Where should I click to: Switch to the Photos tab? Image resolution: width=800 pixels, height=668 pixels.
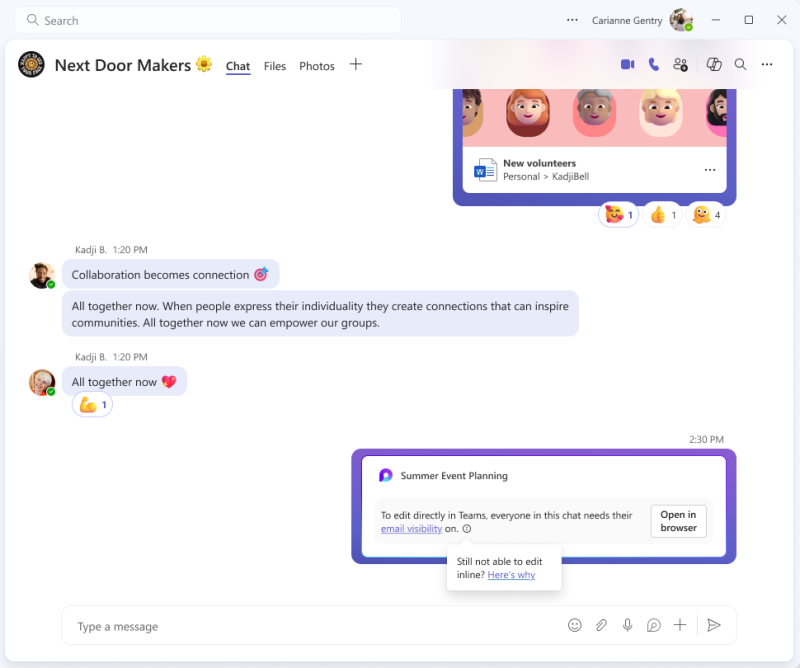click(x=317, y=66)
